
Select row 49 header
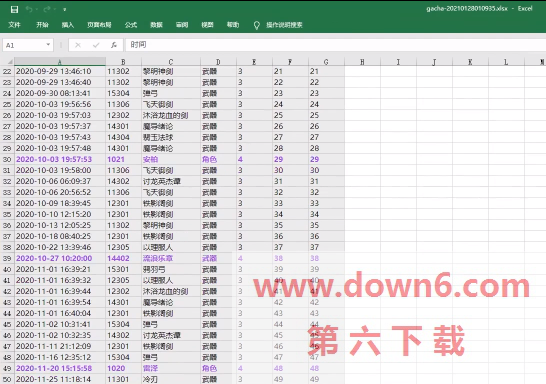7,368
